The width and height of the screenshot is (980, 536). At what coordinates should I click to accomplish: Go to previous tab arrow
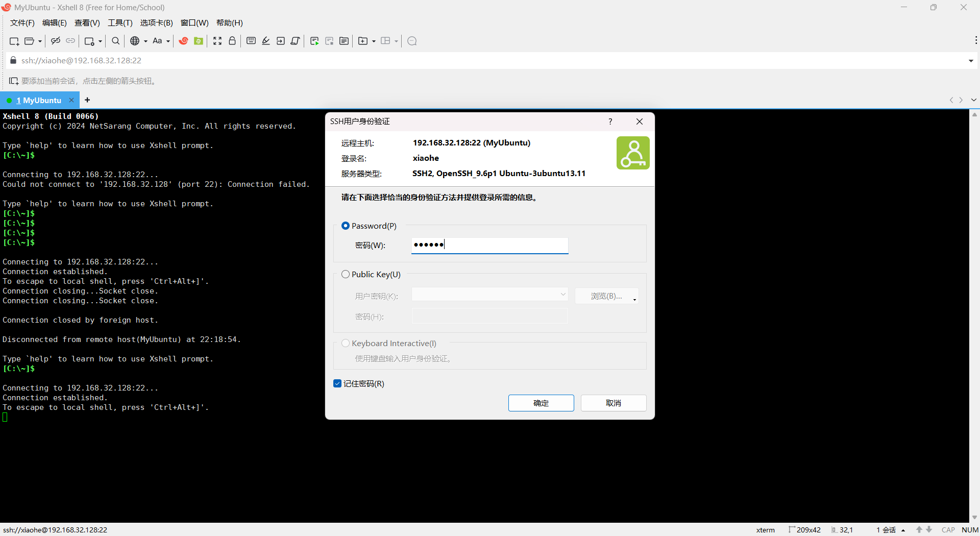951,100
